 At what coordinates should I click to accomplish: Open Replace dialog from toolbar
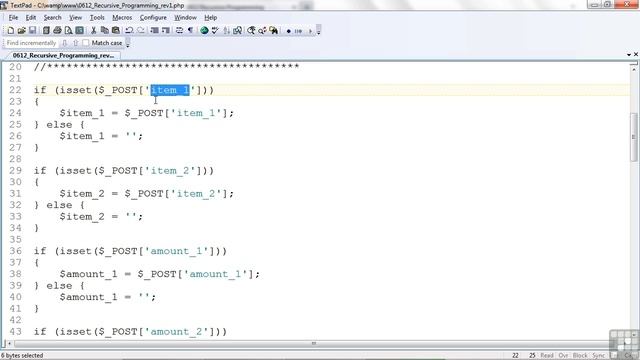[x=262, y=31]
